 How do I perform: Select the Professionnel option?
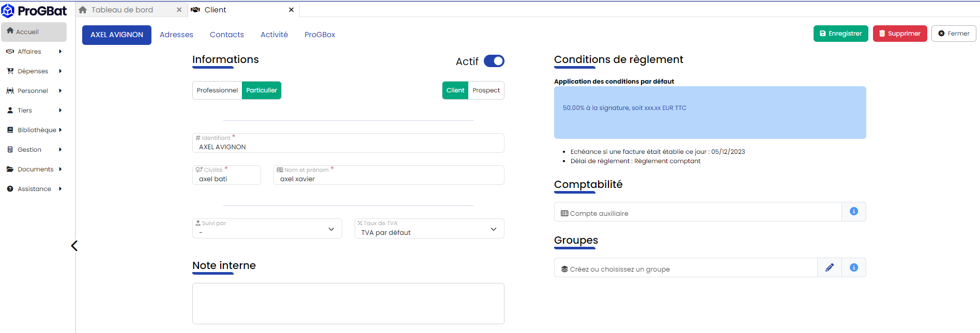(217, 90)
